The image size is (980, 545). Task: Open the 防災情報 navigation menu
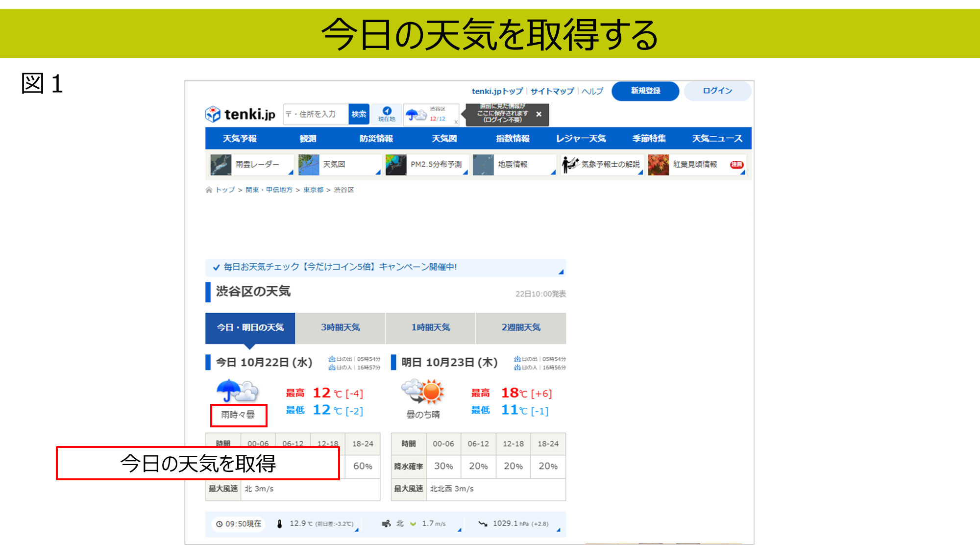(376, 139)
